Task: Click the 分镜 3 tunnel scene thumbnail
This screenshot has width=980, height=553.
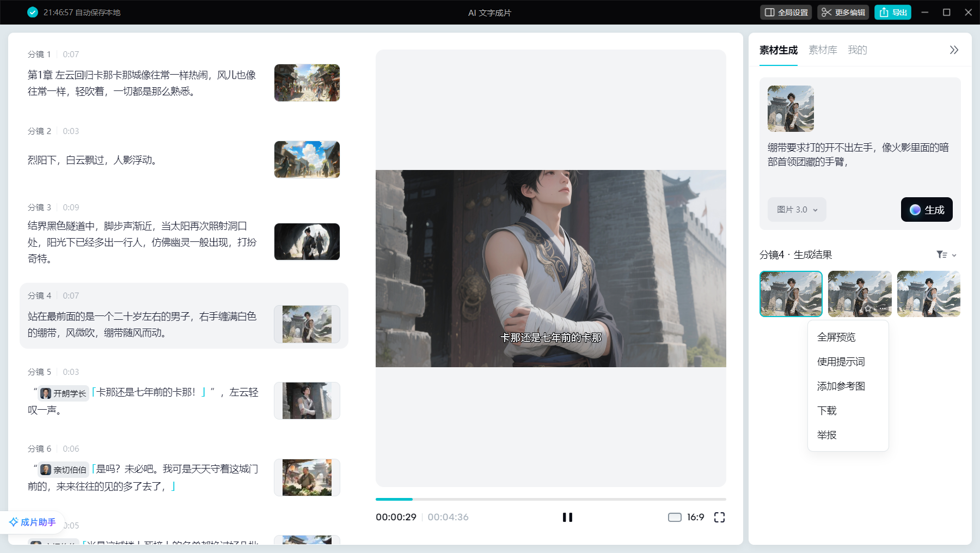Action: [x=307, y=241]
